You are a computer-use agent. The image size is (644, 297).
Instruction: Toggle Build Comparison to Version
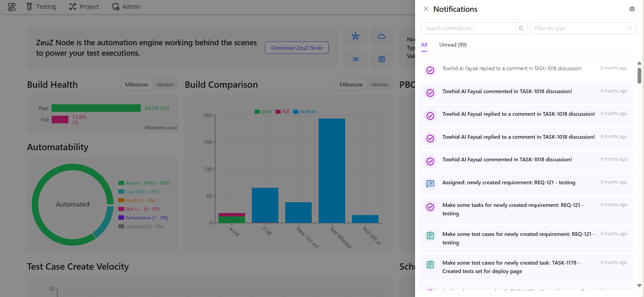pos(380,85)
